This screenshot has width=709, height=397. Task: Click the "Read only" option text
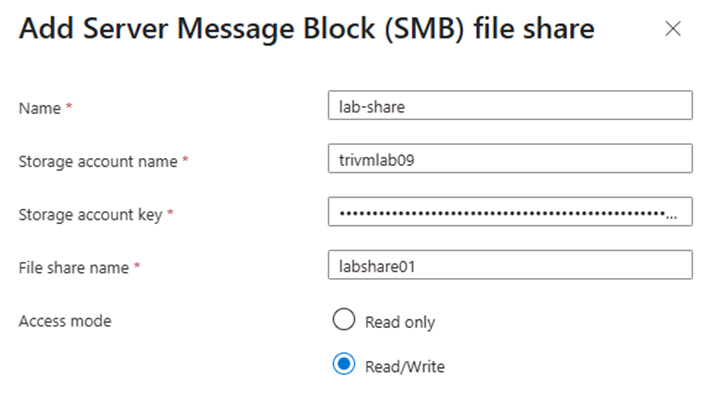[x=400, y=322]
